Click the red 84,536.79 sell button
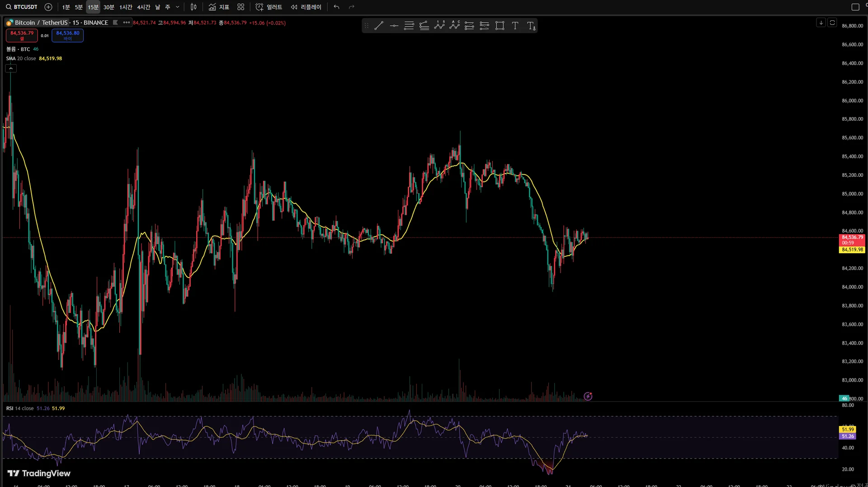This screenshot has height=487, width=868. click(22, 35)
